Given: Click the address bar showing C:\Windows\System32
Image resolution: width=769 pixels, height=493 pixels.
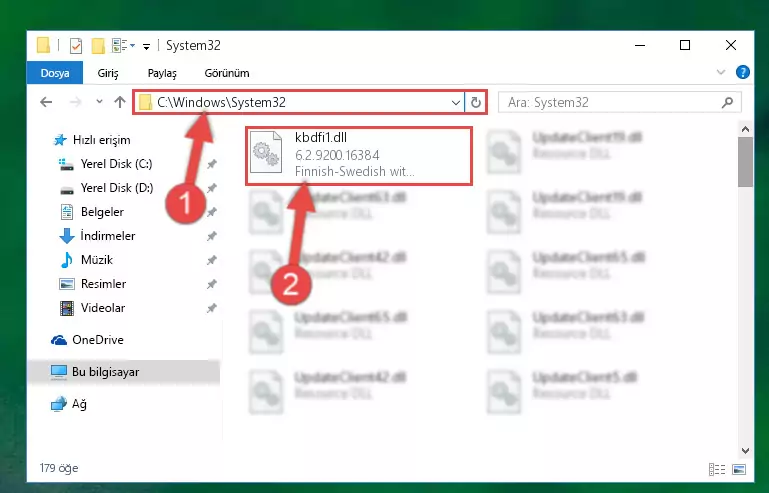Looking at the screenshot, I should point(298,102).
